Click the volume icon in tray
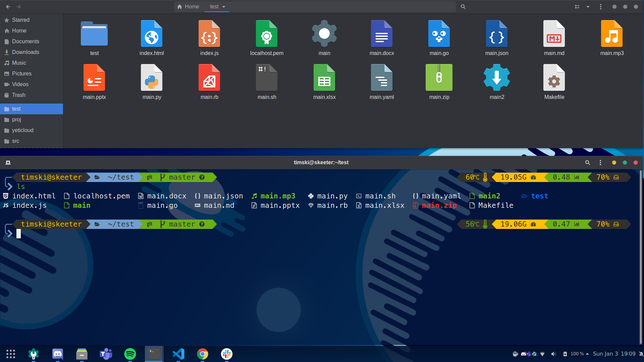This screenshot has height=362, width=644. pos(553,354)
